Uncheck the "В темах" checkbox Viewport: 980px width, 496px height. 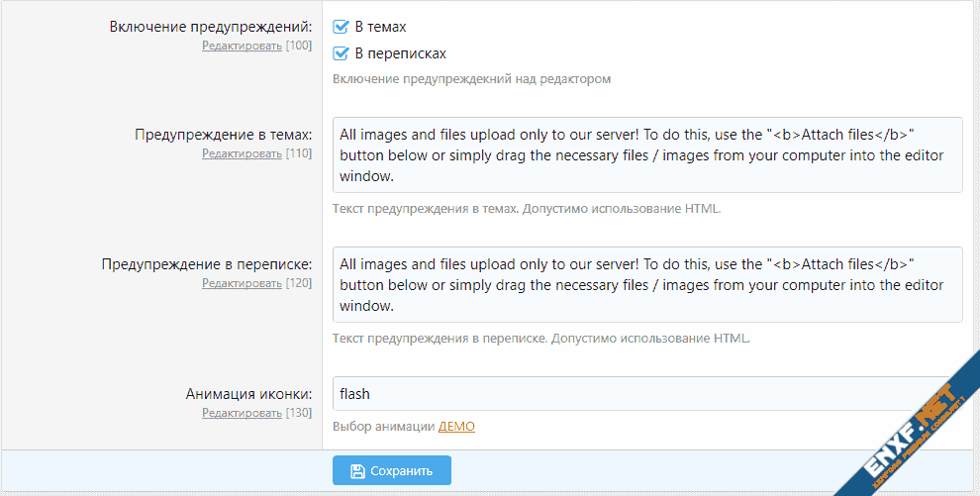[x=342, y=27]
